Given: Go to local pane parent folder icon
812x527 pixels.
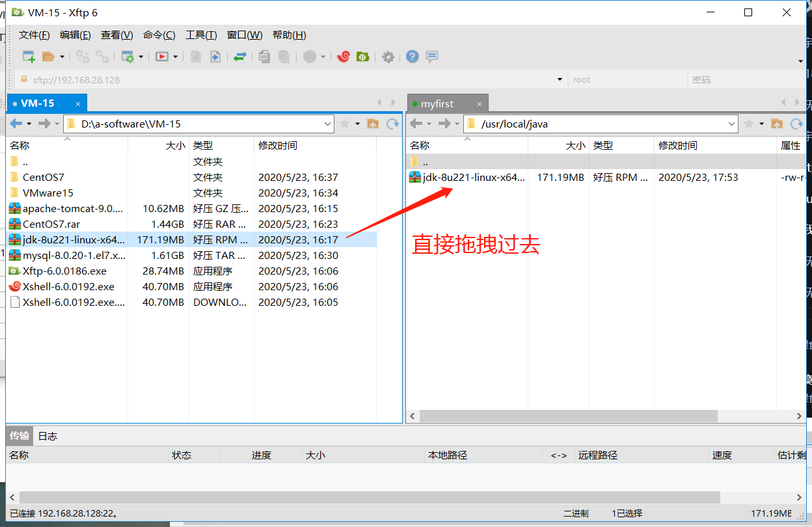Looking at the screenshot, I should tap(373, 124).
